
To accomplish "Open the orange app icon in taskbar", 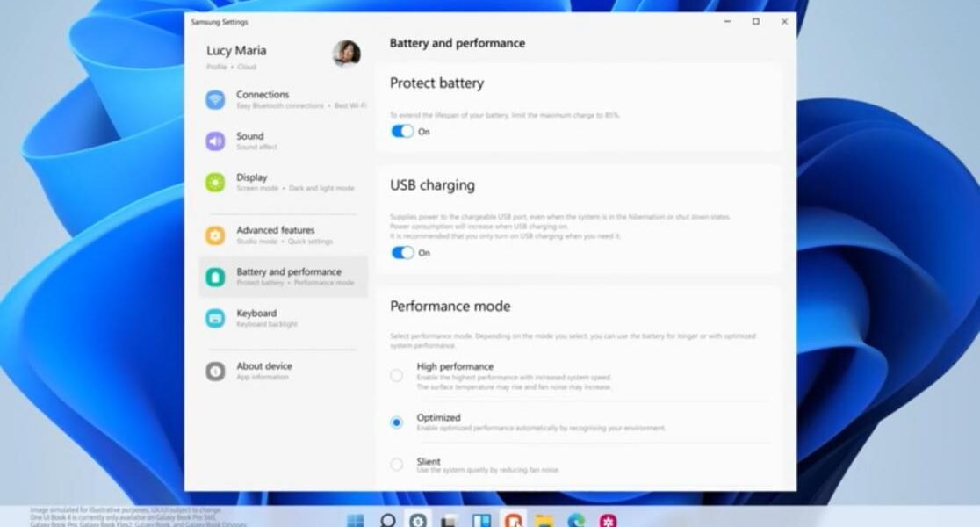I will (513, 521).
